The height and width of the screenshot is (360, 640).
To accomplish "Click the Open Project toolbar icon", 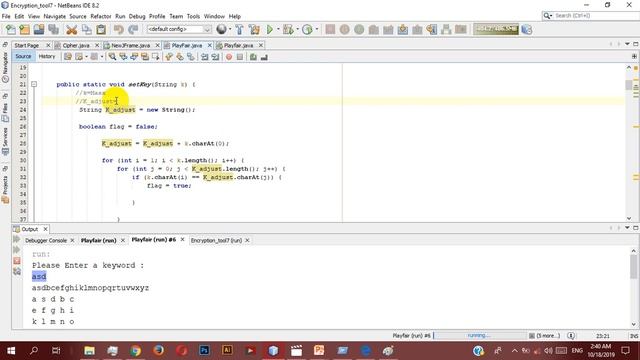I will click(x=39, y=29).
